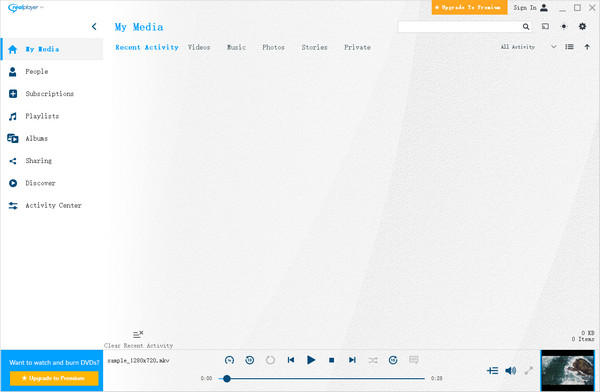This screenshot has height=392, width=600.
Task: Click the add to playlist icon
Action: 492,371
